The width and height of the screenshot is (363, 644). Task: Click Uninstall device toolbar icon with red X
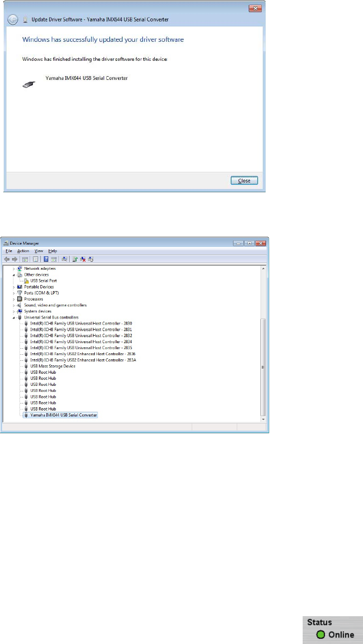(83, 259)
